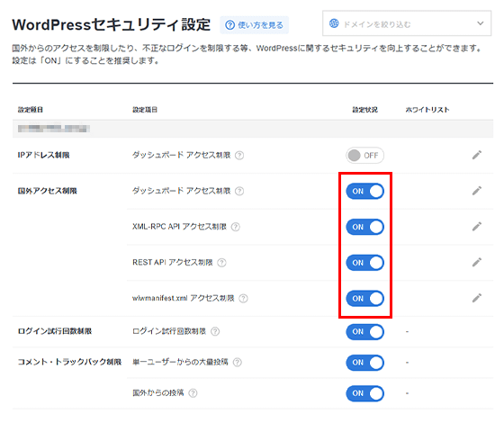
Task: Open help icon beside 国外からの投稿
Action: 193,393
